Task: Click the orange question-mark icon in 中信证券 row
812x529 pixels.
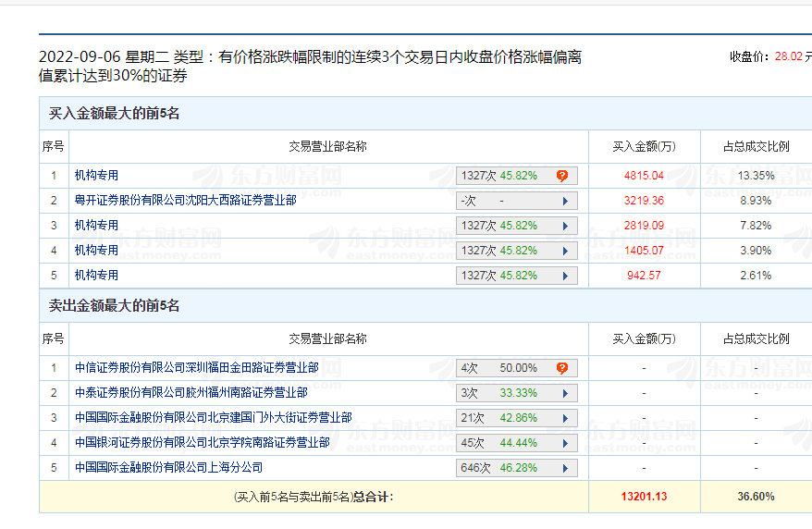Action: 562,368
